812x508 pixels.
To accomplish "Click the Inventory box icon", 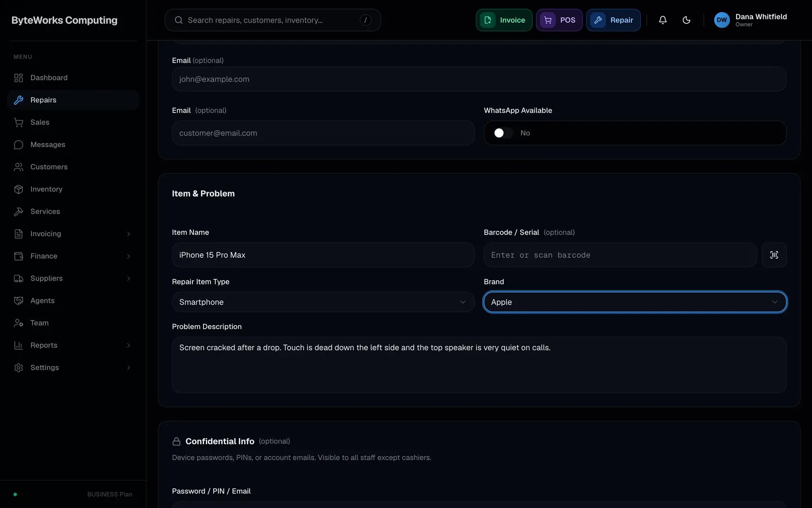I will (x=19, y=189).
